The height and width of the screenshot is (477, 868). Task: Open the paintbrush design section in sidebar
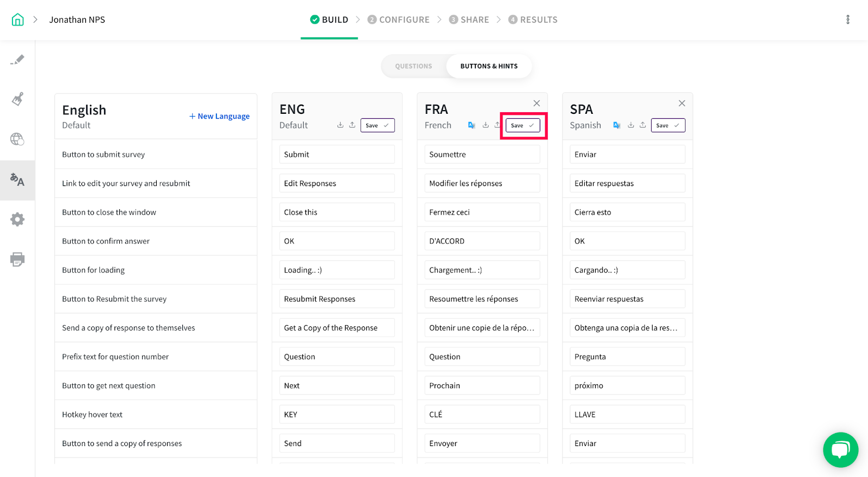17,99
